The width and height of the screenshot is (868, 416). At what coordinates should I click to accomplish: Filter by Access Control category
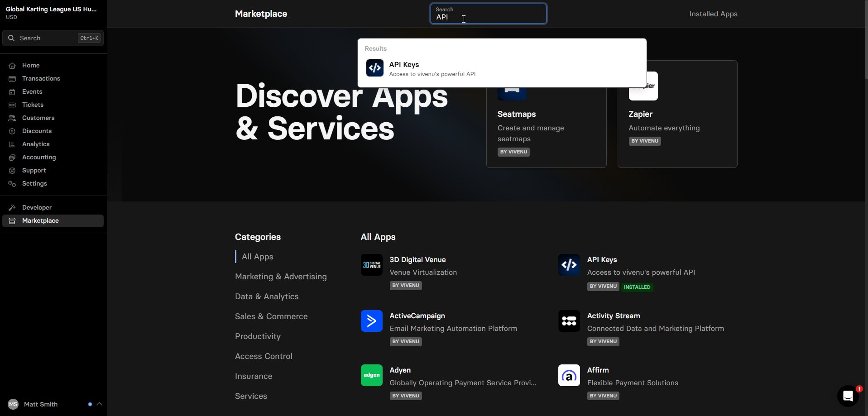click(264, 356)
